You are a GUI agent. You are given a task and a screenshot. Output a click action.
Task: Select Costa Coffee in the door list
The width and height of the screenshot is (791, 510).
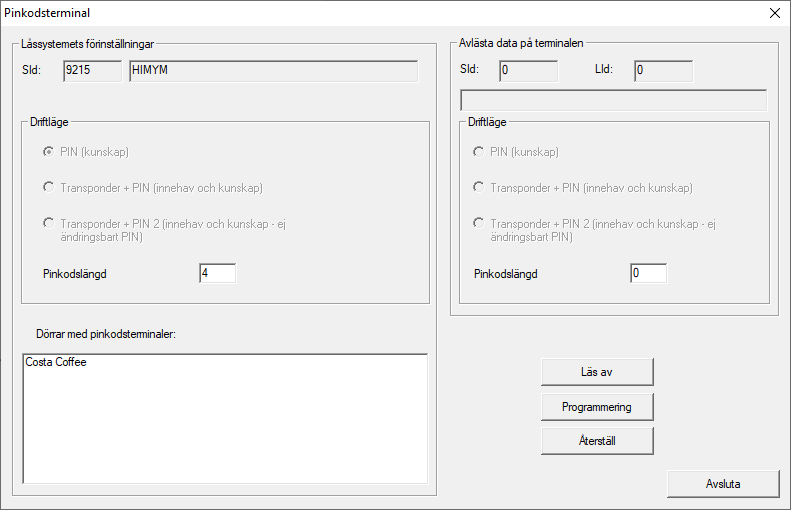pos(56,362)
